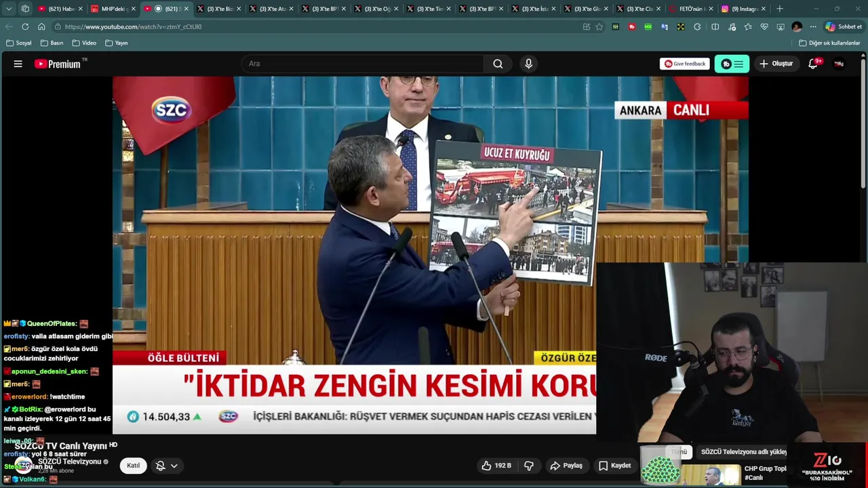Viewport: 868px width, 488px height.
Task: Open the yellow-black extension icon
Action: pyautogui.click(x=680, y=26)
